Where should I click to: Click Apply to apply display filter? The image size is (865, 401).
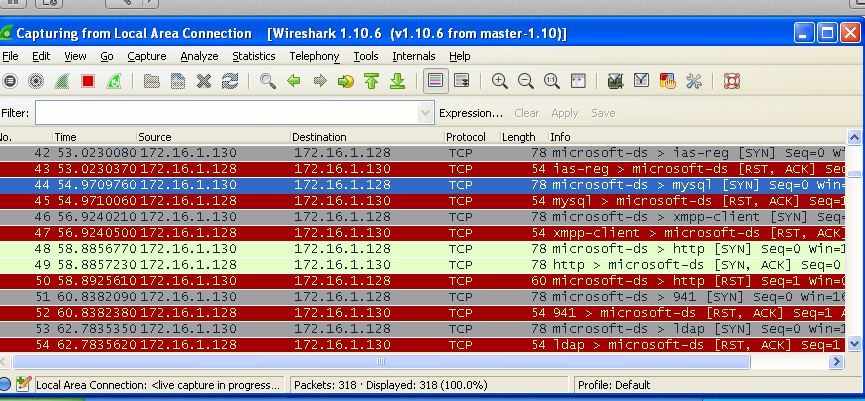(564, 113)
